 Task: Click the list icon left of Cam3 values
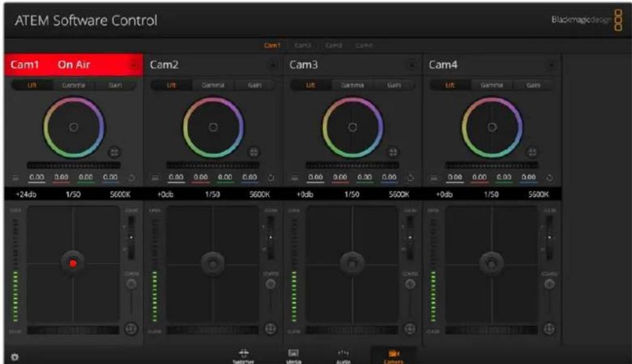(x=294, y=177)
